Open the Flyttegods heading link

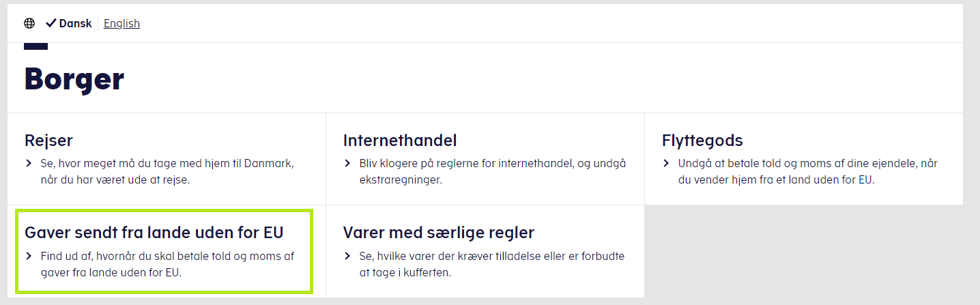click(x=702, y=141)
